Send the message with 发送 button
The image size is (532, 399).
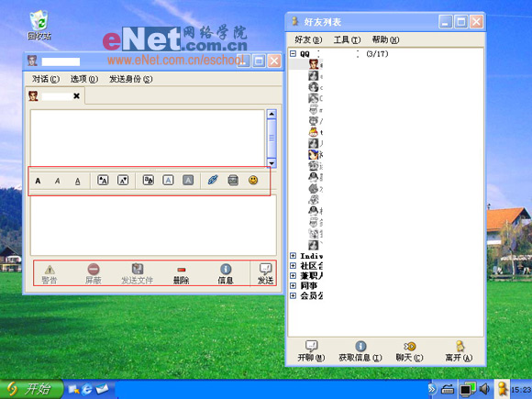click(x=265, y=274)
